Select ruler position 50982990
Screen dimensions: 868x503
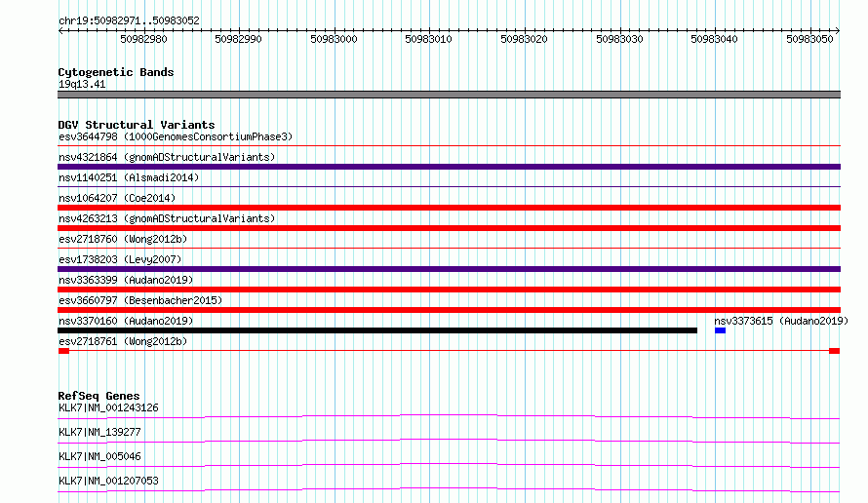(238, 39)
